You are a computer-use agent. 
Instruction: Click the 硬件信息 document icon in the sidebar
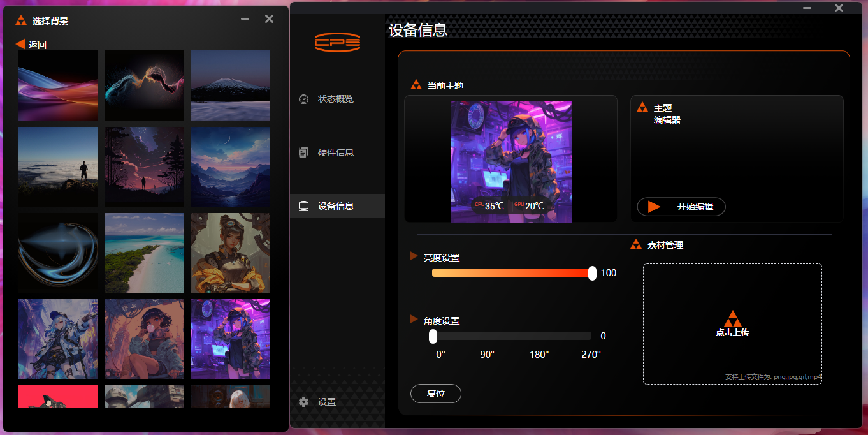[304, 152]
